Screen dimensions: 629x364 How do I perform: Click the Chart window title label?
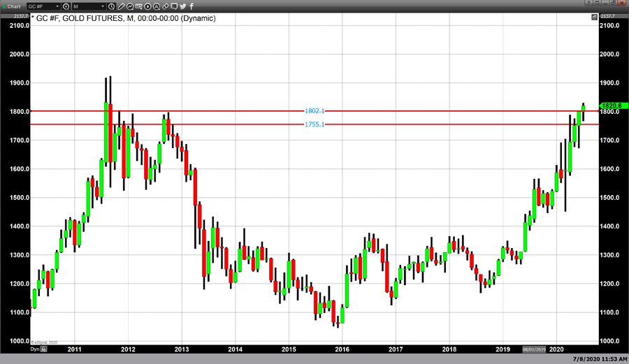tap(14, 6)
